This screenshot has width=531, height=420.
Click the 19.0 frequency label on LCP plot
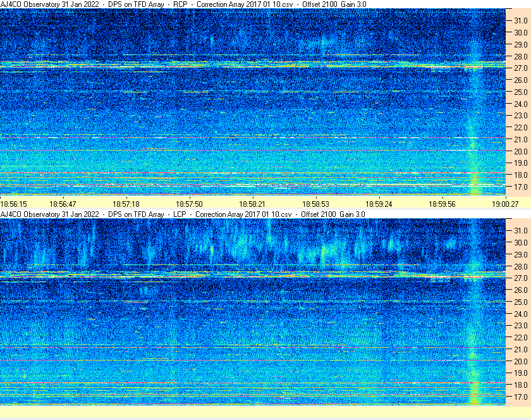521,373
